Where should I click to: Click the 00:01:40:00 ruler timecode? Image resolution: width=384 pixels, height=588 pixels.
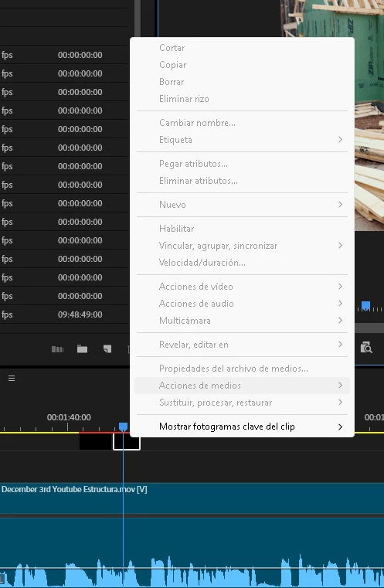(x=69, y=417)
